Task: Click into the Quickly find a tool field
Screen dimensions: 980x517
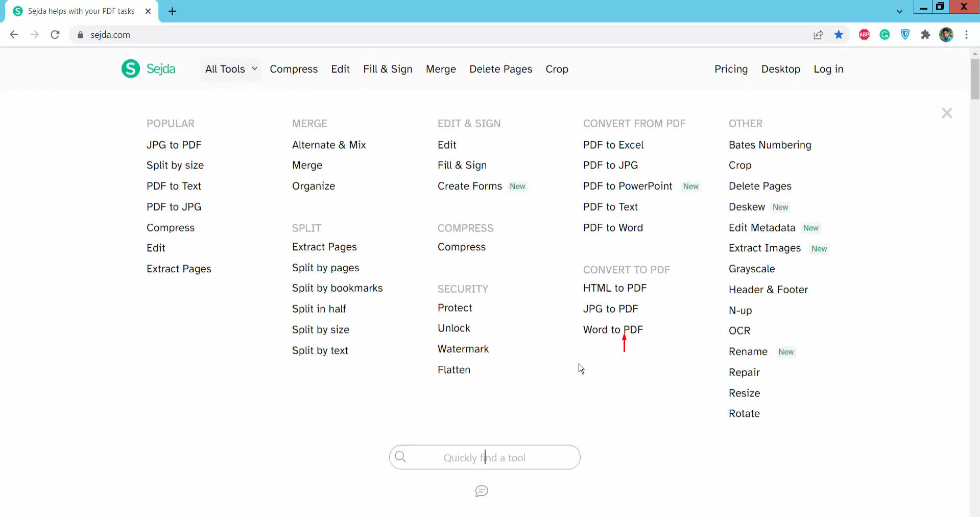Action: (x=485, y=457)
